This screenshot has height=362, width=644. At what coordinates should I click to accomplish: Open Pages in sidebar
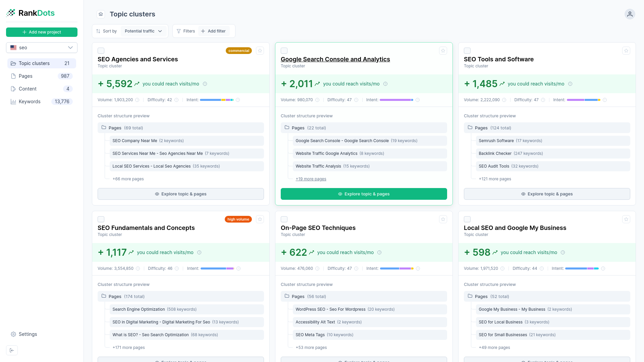[42, 76]
